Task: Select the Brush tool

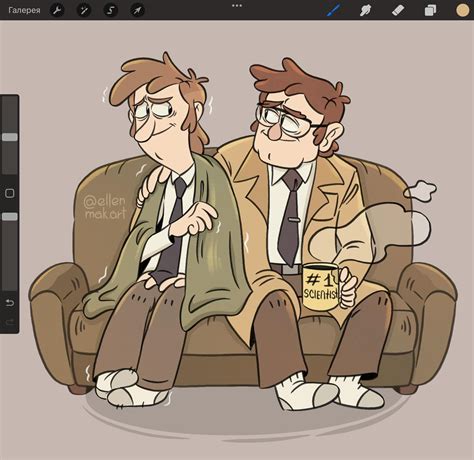Action: 333,10
